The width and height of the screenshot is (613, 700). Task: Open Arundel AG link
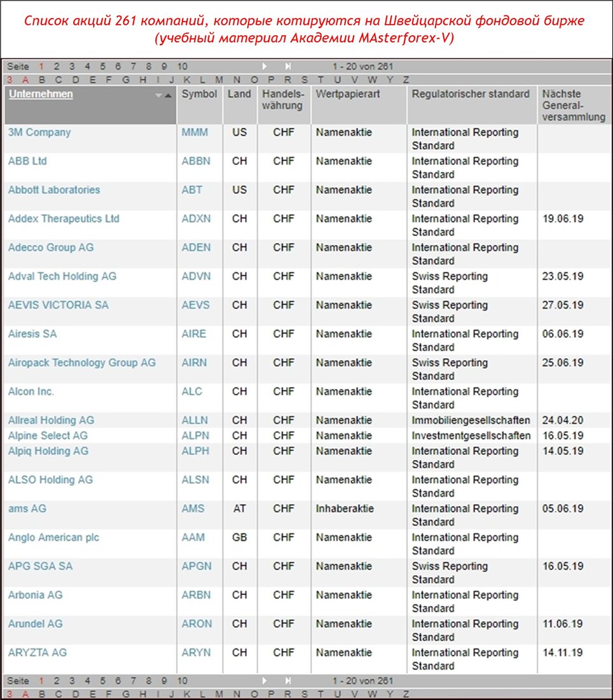(35, 624)
